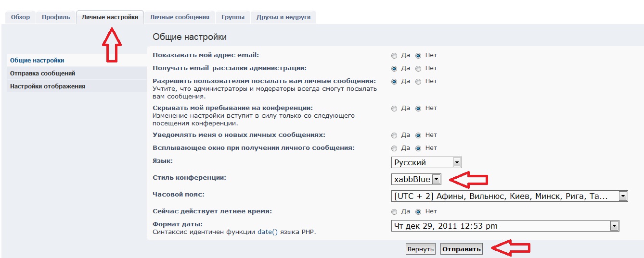Enable 'Да' for popup window on message
This screenshot has height=258, width=644.
click(394, 148)
